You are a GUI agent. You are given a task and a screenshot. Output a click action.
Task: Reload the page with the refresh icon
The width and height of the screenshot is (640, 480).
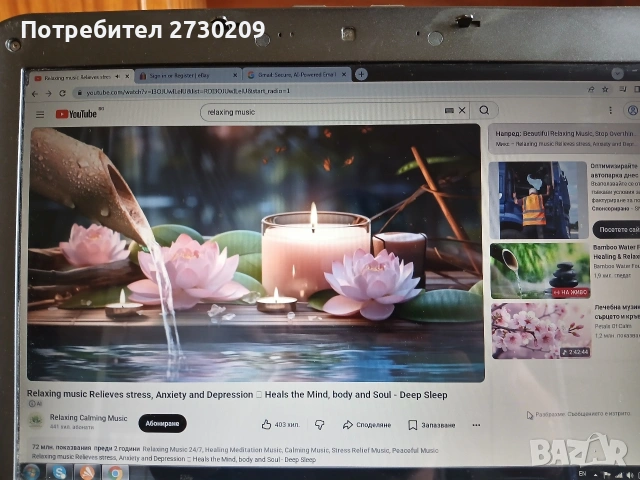62,93
